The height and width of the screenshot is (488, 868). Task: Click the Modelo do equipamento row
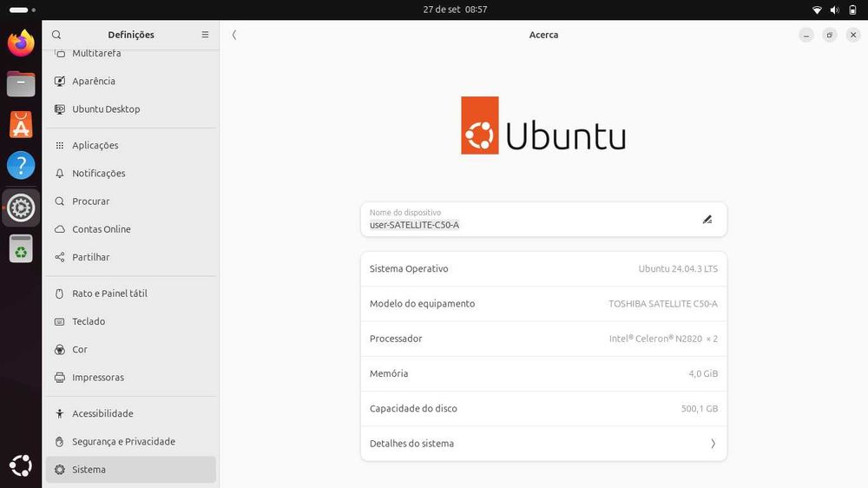tap(543, 304)
